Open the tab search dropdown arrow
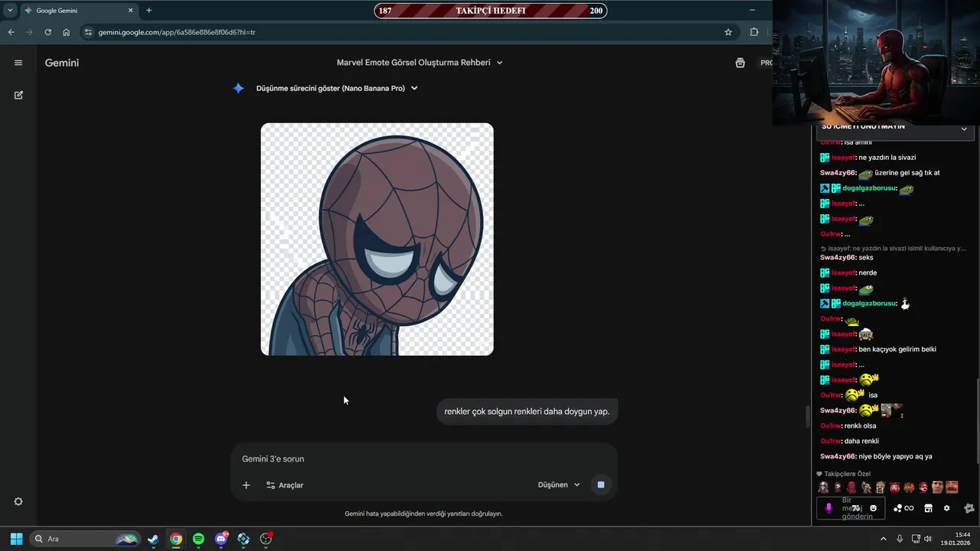The image size is (980, 551). (10, 11)
